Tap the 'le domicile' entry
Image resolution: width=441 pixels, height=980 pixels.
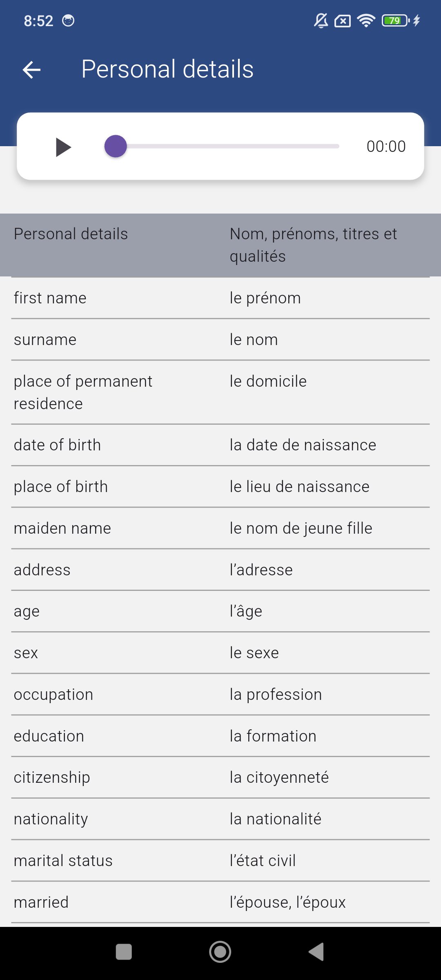click(x=268, y=381)
